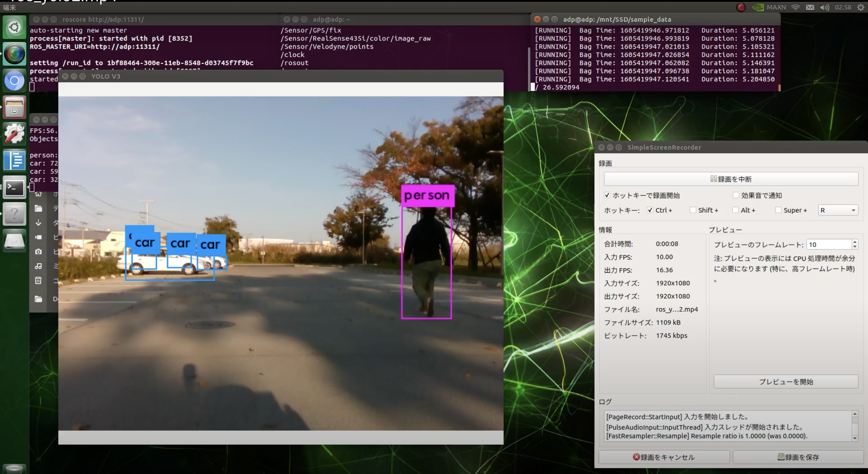Pause recording with 録画を中断 button
Image resolution: width=868 pixels, height=474 pixels.
(731, 179)
